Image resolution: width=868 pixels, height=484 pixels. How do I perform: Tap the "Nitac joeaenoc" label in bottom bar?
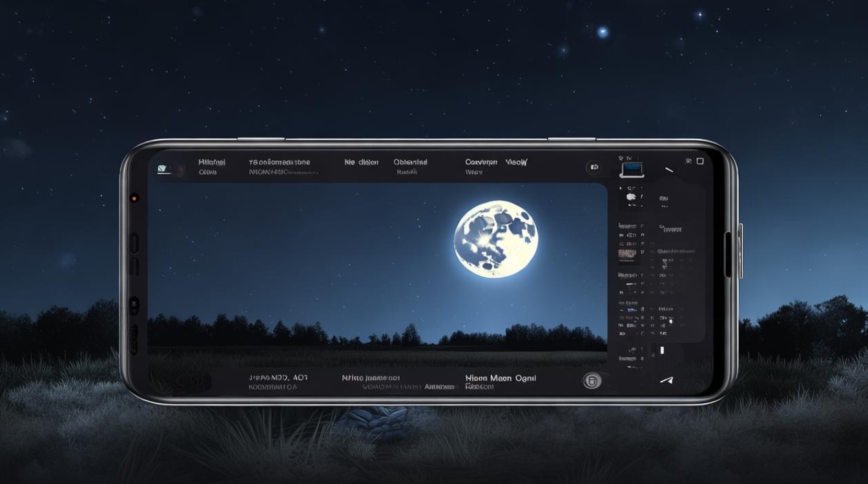point(371,378)
